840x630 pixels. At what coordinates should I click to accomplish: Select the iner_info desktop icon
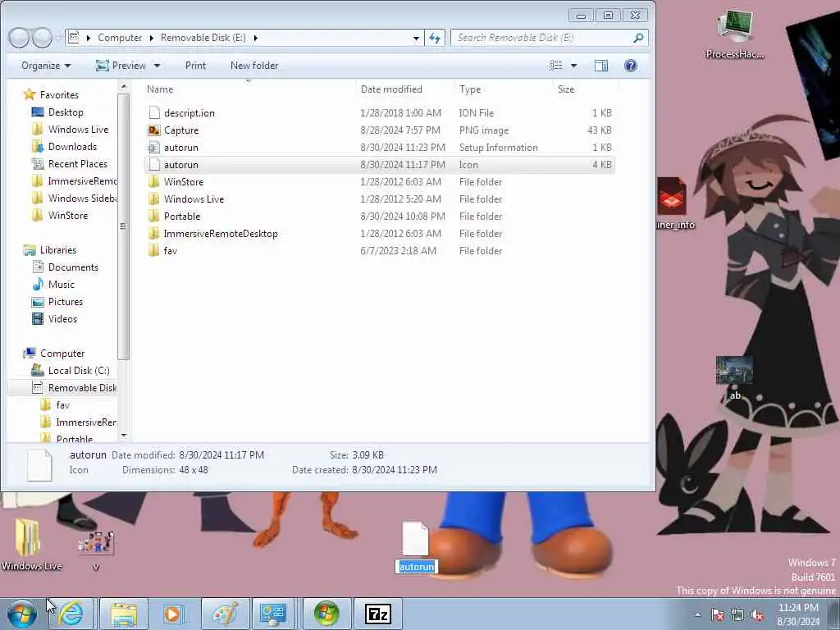(x=674, y=204)
